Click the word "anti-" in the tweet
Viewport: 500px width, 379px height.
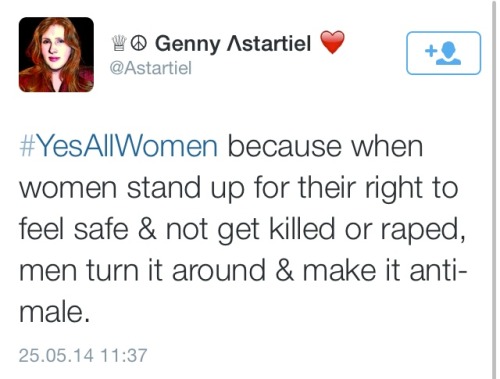[439, 271]
